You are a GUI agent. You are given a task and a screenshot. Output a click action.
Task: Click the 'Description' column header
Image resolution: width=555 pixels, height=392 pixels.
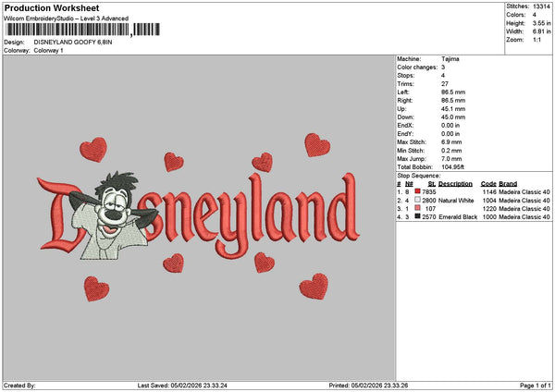(x=455, y=184)
